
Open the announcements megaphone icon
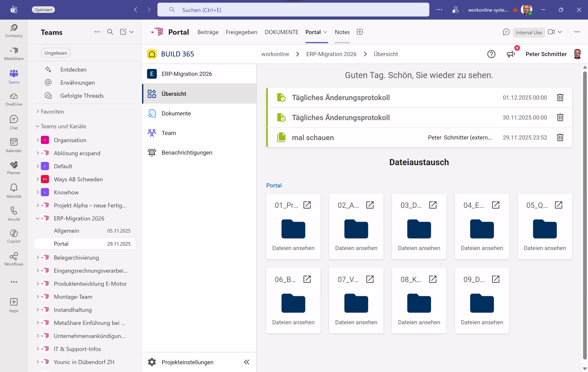pyautogui.click(x=511, y=54)
